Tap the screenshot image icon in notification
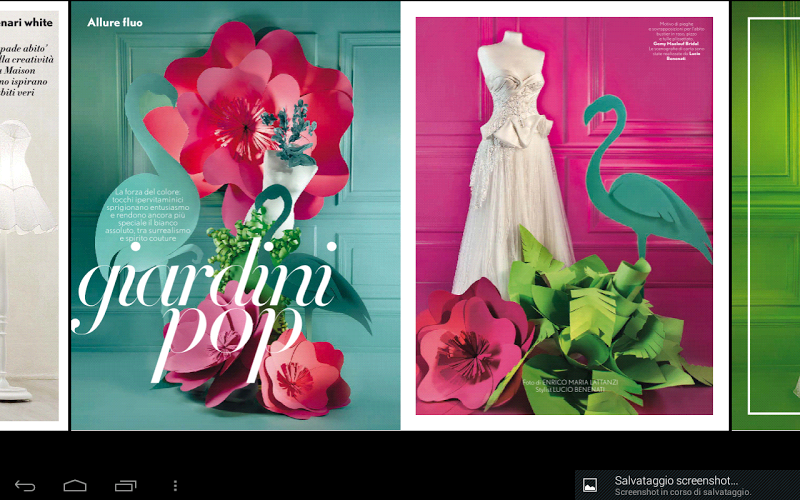 pos(590,485)
